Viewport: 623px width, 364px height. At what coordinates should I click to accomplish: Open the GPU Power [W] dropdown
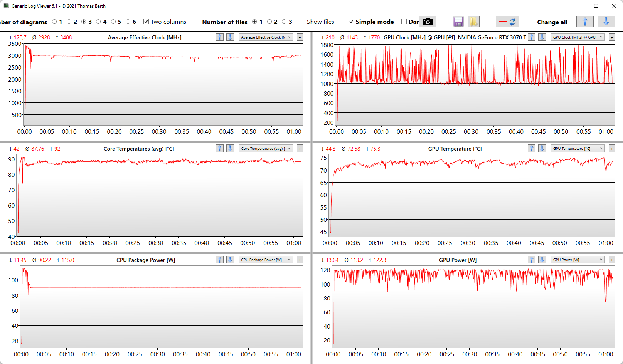[x=578, y=260]
